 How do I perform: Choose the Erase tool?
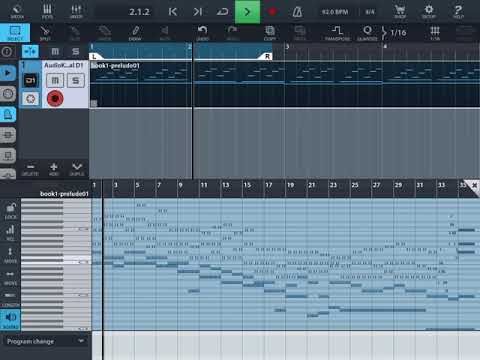[105, 33]
